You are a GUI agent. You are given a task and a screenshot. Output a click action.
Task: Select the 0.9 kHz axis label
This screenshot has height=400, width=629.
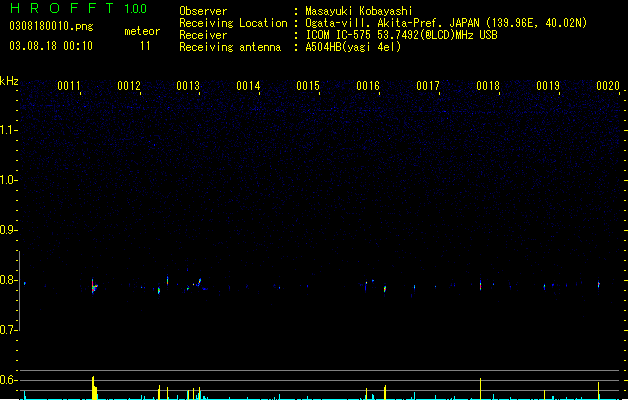coord(8,230)
